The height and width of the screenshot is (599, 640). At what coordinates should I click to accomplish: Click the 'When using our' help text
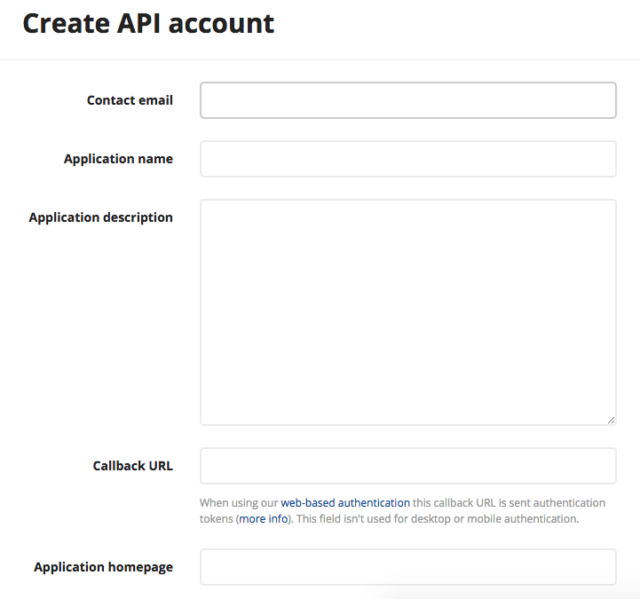point(239,503)
